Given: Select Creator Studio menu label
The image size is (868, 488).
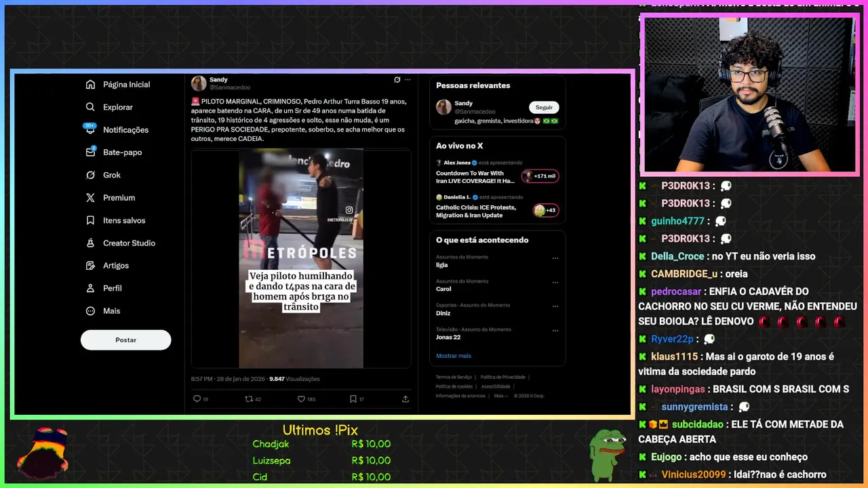Looking at the screenshot, I should pos(130,243).
